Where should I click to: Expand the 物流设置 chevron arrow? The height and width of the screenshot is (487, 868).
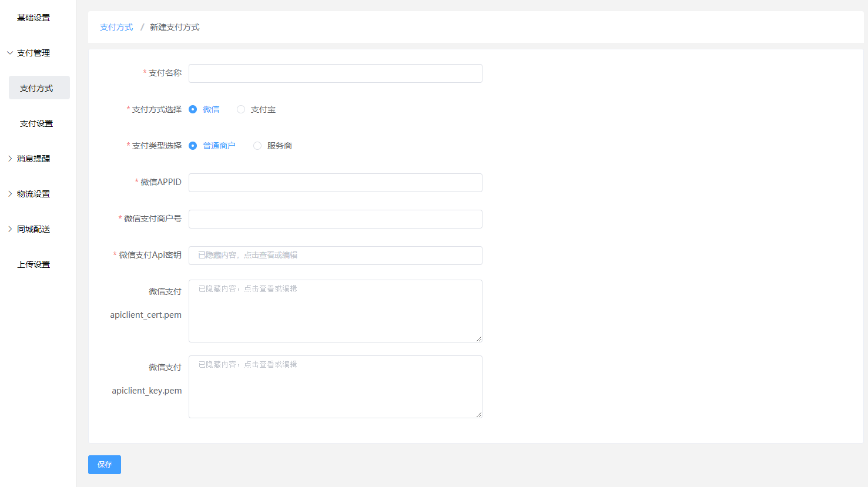click(10, 194)
